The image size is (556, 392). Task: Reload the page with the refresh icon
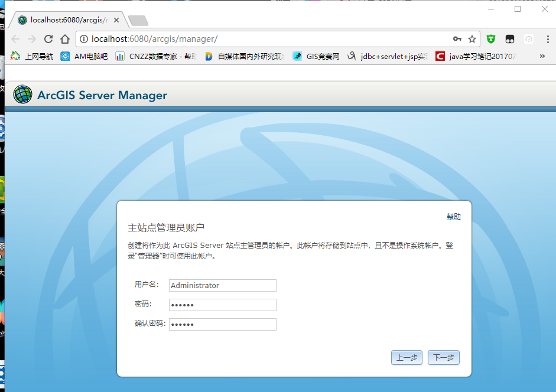pos(48,39)
